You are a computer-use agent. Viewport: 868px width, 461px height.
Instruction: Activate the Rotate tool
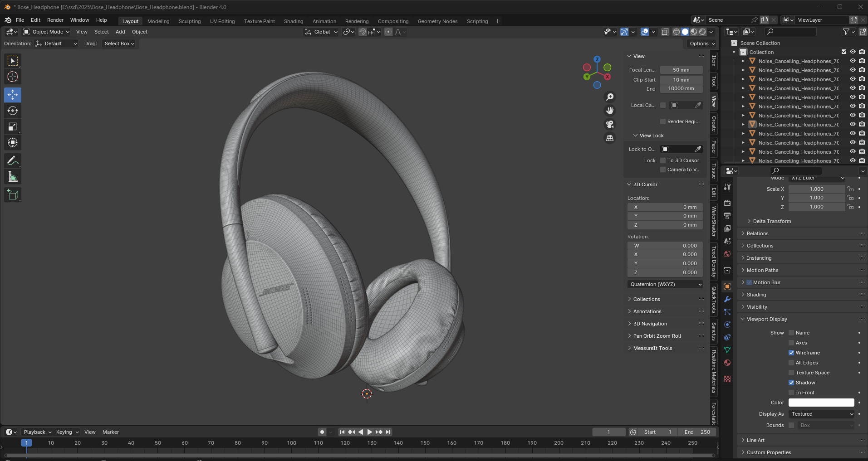click(13, 111)
